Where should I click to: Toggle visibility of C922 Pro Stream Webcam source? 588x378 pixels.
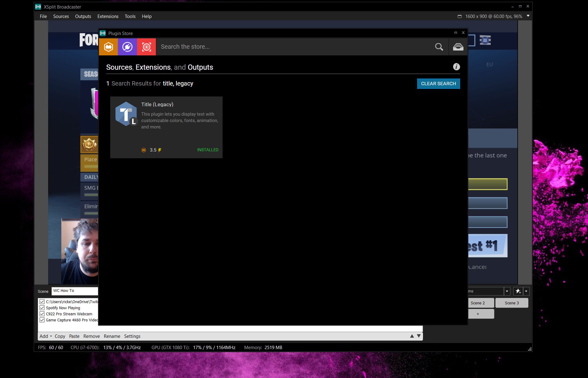pyautogui.click(x=42, y=314)
